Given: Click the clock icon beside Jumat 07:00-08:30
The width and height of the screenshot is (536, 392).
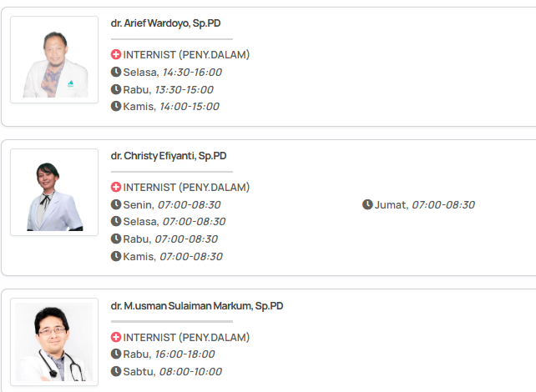Looking at the screenshot, I should click(367, 205).
